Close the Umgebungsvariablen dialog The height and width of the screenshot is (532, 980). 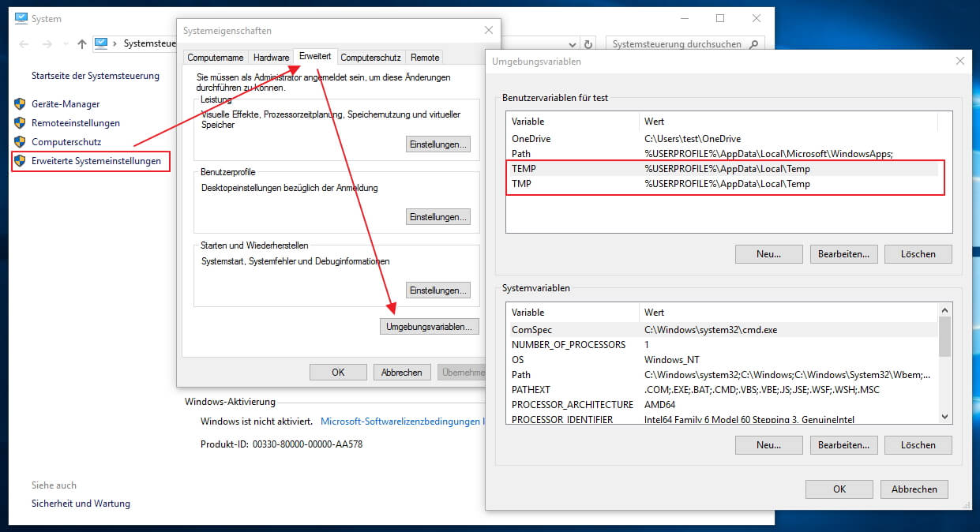pyautogui.click(x=960, y=61)
